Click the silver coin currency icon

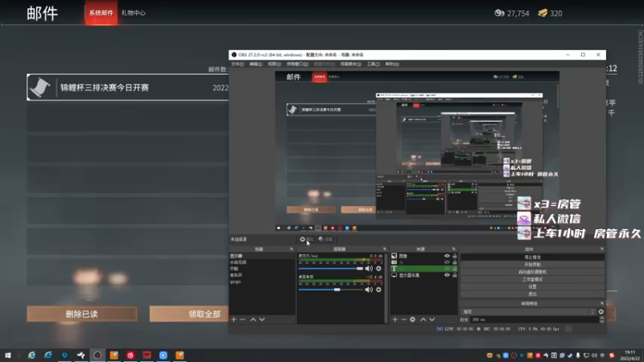(x=499, y=13)
